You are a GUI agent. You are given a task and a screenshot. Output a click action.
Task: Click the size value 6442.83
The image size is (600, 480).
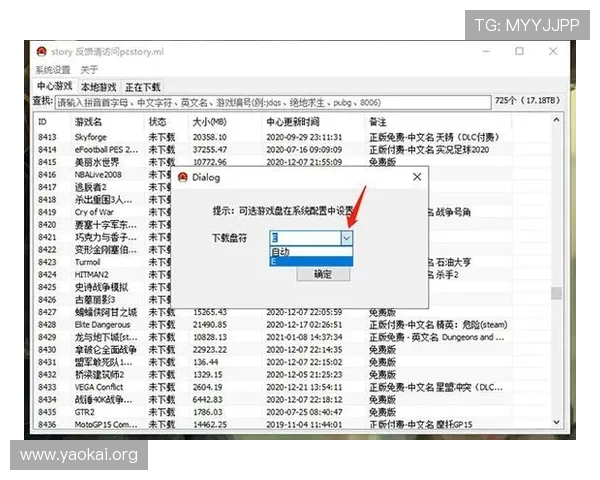[207, 400]
